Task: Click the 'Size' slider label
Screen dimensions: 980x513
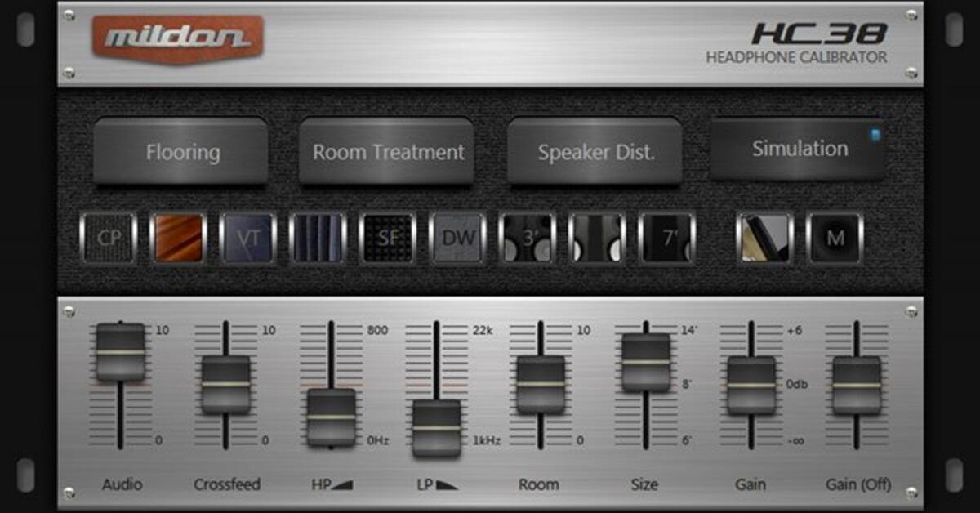Action: tap(644, 484)
